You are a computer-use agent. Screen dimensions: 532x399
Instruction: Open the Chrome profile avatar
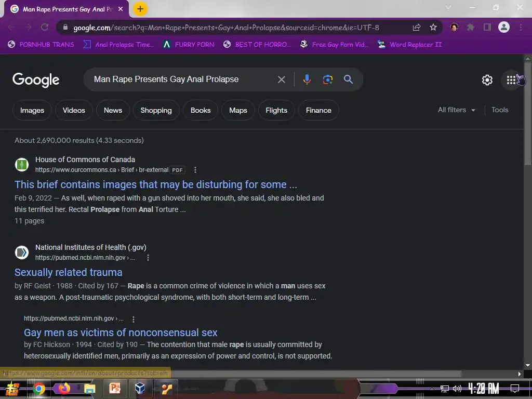[x=504, y=28]
